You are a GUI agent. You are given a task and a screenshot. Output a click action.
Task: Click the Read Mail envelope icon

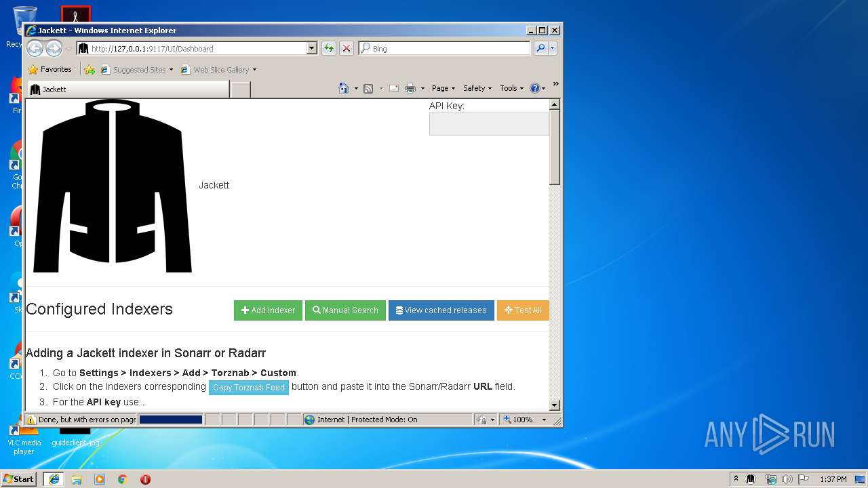coord(393,88)
